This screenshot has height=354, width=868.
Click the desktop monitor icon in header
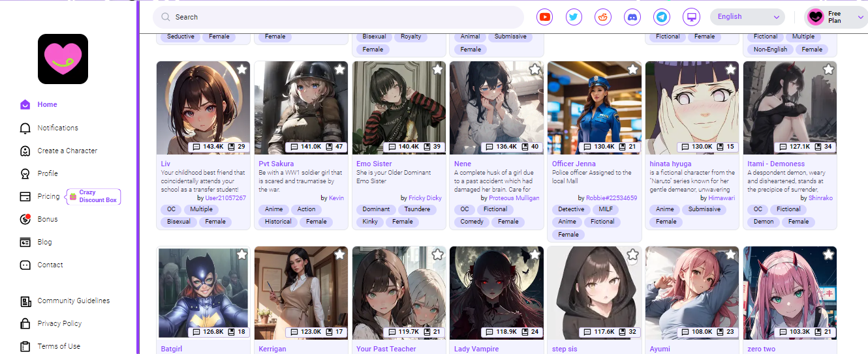click(x=691, y=17)
